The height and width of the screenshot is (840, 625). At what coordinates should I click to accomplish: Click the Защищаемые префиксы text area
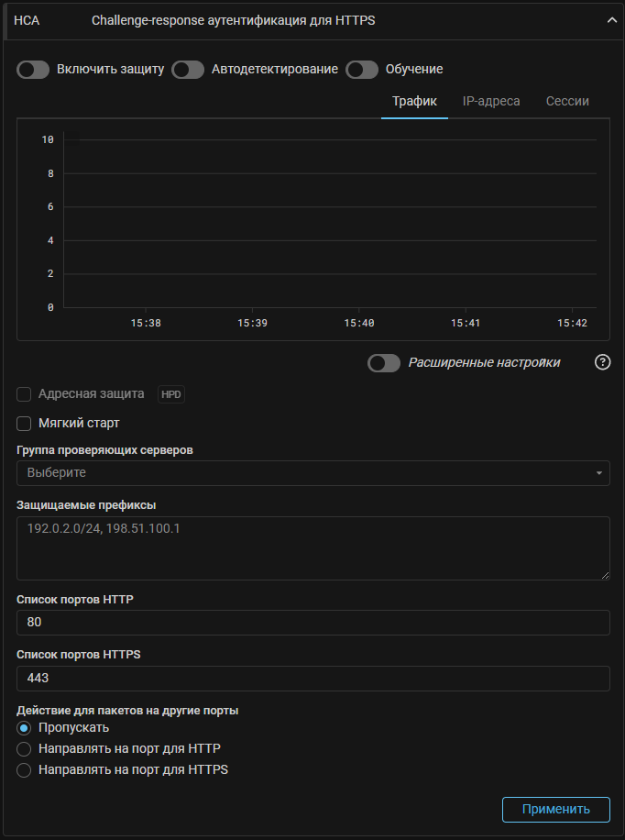(x=312, y=547)
